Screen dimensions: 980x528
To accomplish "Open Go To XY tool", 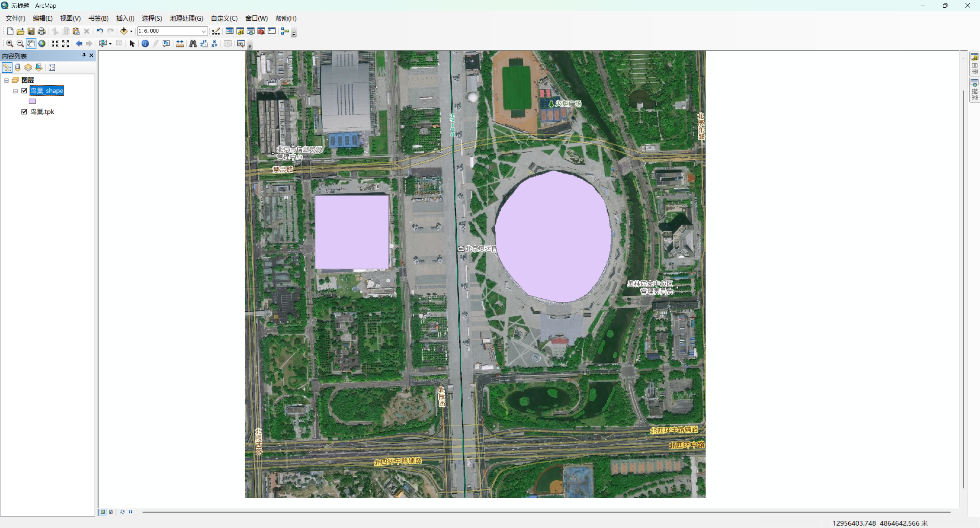I will (x=214, y=44).
